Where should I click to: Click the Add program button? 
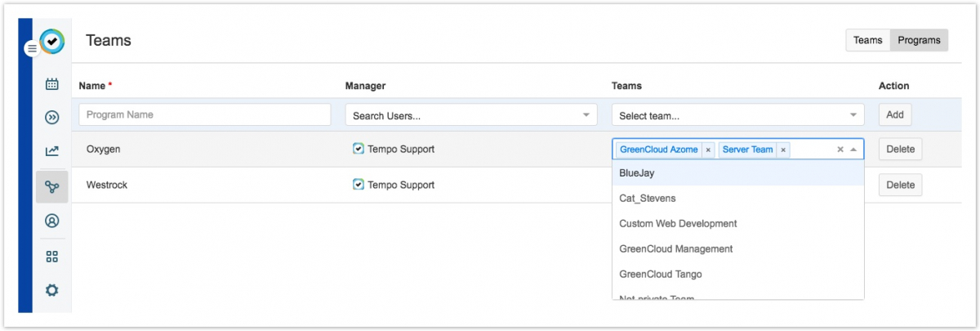click(894, 114)
